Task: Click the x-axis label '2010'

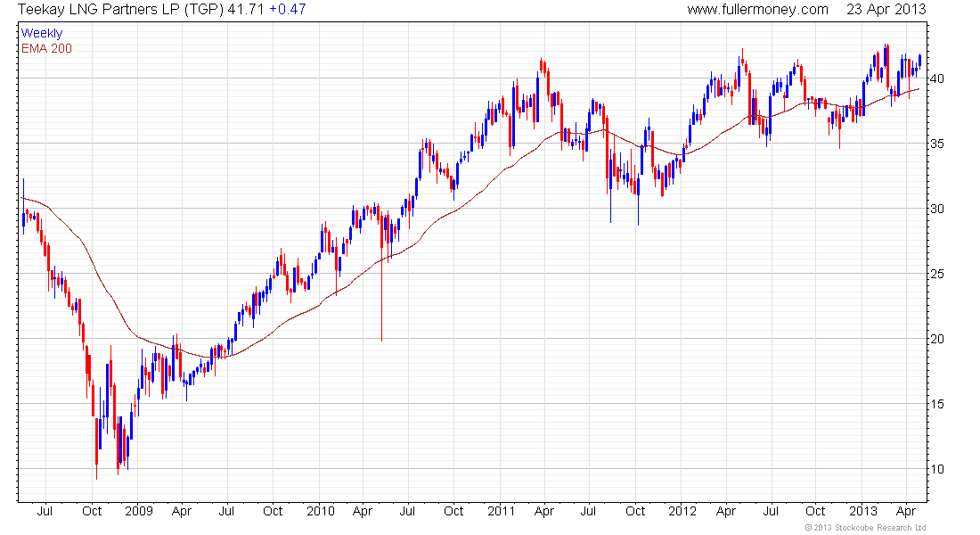Action: pyautogui.click(x=321, y=511)
